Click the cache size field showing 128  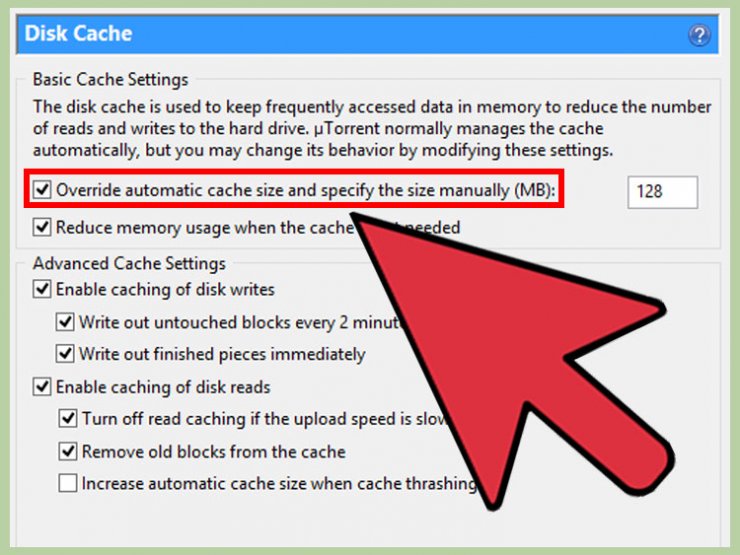662,192
